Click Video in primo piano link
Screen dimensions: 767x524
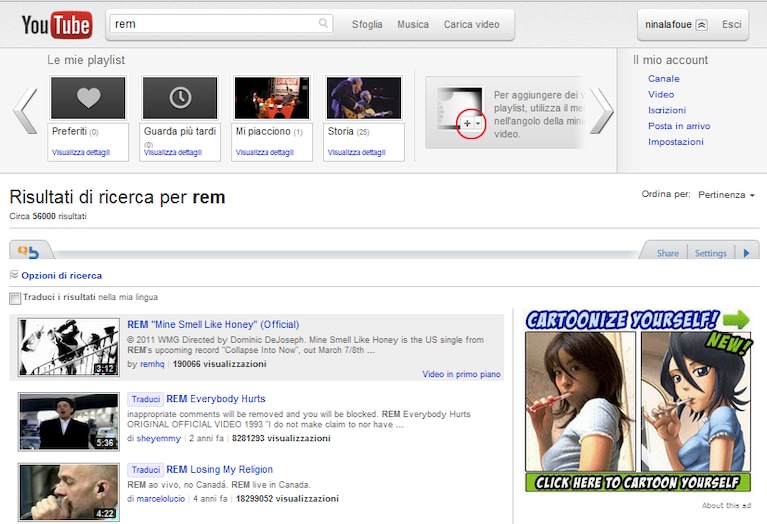tap(461, 374)
